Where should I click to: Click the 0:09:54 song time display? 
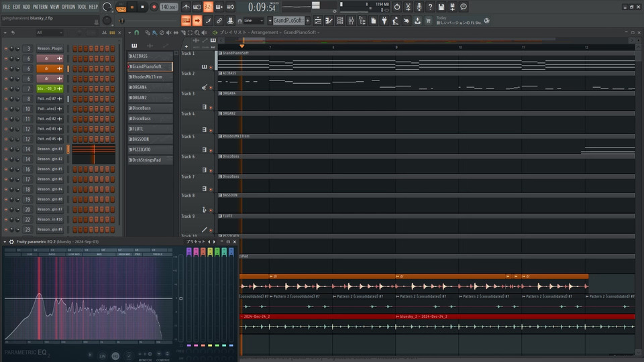click(x=262, y=7)
